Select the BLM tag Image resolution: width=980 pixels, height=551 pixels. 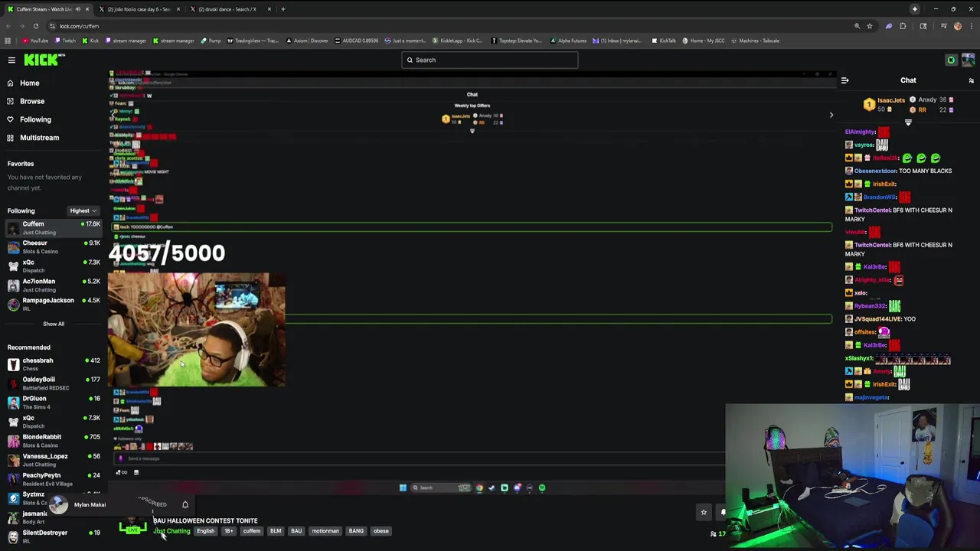[276, 531]
